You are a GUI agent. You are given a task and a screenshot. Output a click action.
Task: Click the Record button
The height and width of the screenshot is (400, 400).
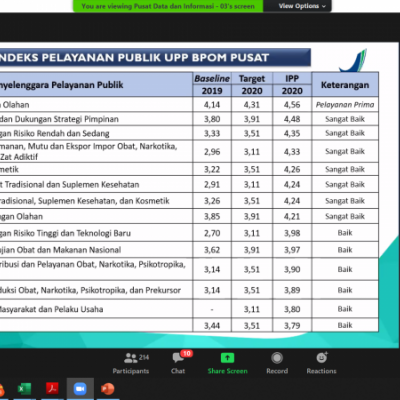pyautogui.click(x=277, y=364)
